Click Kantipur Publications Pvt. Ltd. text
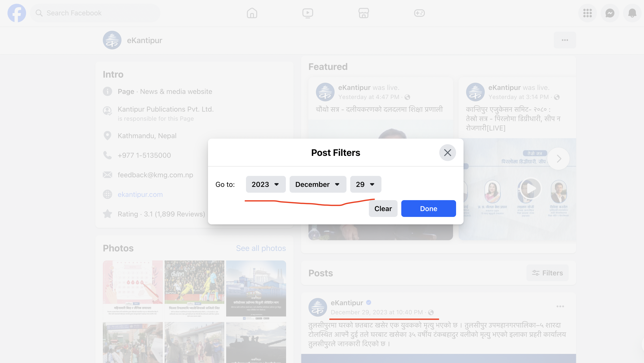Image resolution: width=644 pixels, height=363 pixels. point(166,109)
